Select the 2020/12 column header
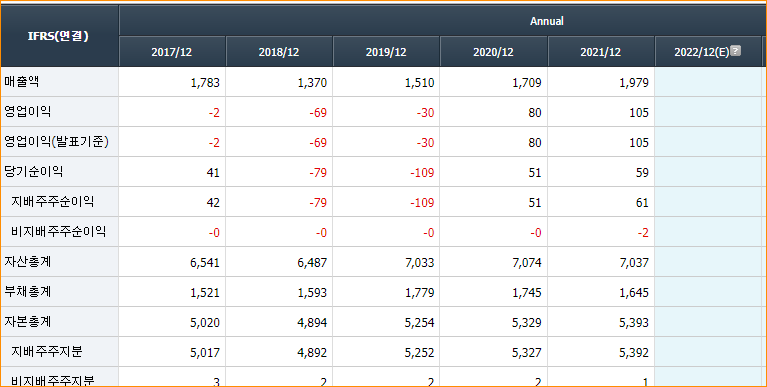Viewport: 767px width, 387px height. click(x=493, y=52)
